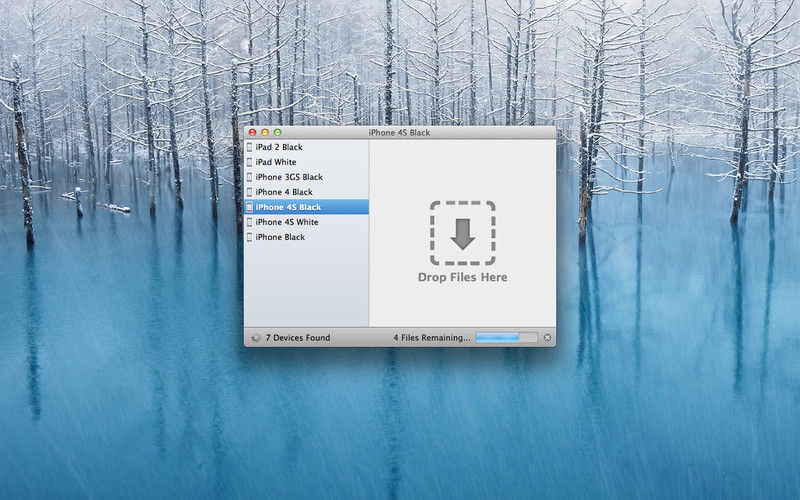Click the spinning activity indicator in status bar
This screenshot has width=800, height=500.
click(x=256, y=338)
